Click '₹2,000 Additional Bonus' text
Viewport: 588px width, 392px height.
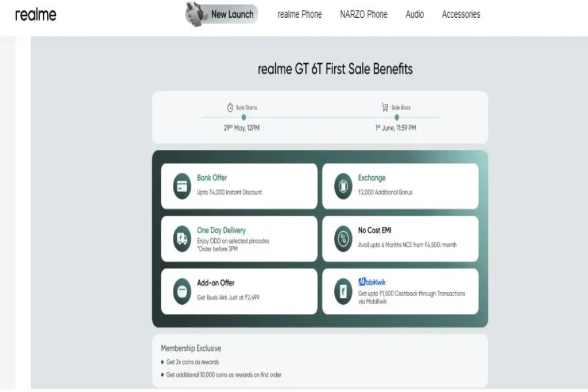point(385,192)
